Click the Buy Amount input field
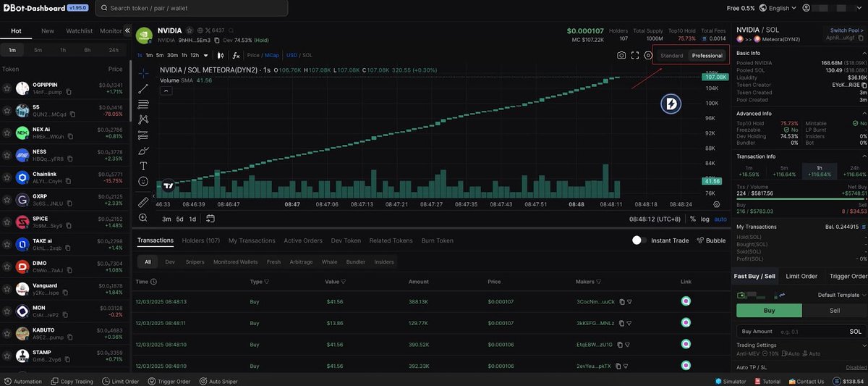 pyautogui.click(x=801, y=331)
